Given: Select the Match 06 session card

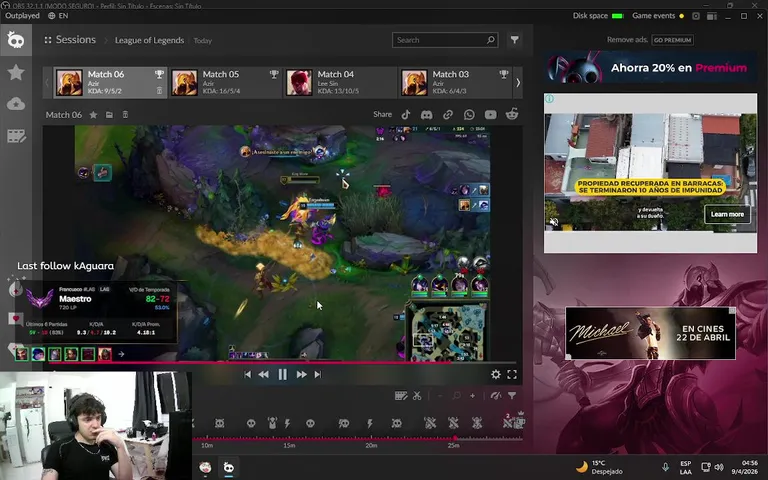Looking at the screenshot, I should pyautogui.click(x=110, y=82).
